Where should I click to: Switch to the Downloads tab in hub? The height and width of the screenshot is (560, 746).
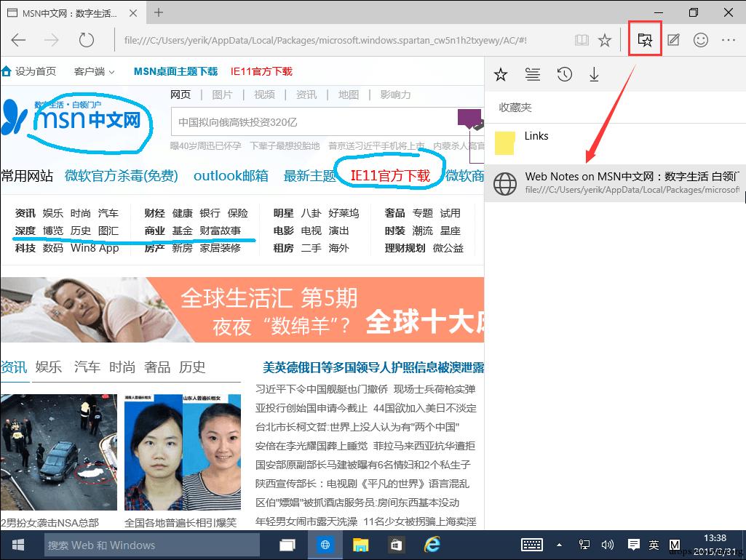pyautogui.click(x=594, y=74)
